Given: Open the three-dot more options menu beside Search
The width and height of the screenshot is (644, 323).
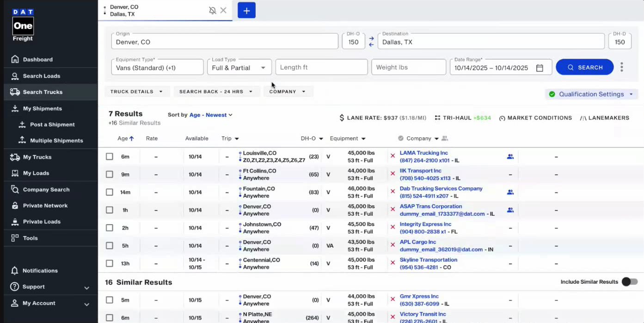Looking at the screenshot, I should tap(621, 67).
